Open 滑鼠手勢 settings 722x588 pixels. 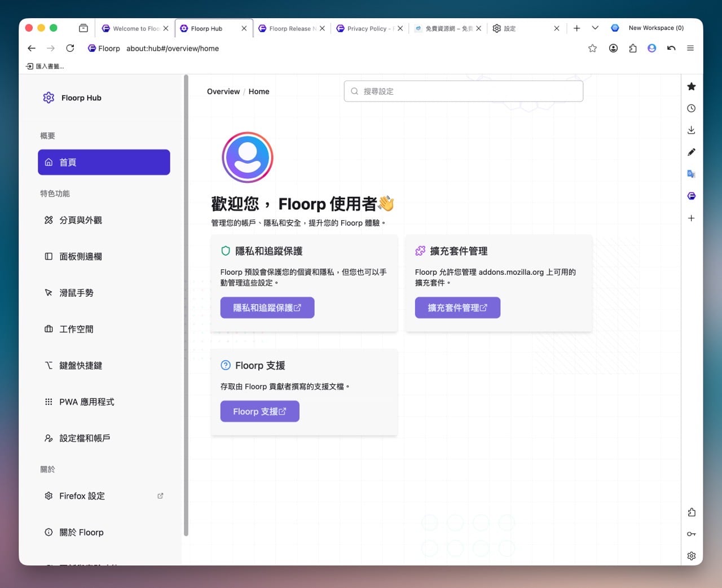click(104, 293)
